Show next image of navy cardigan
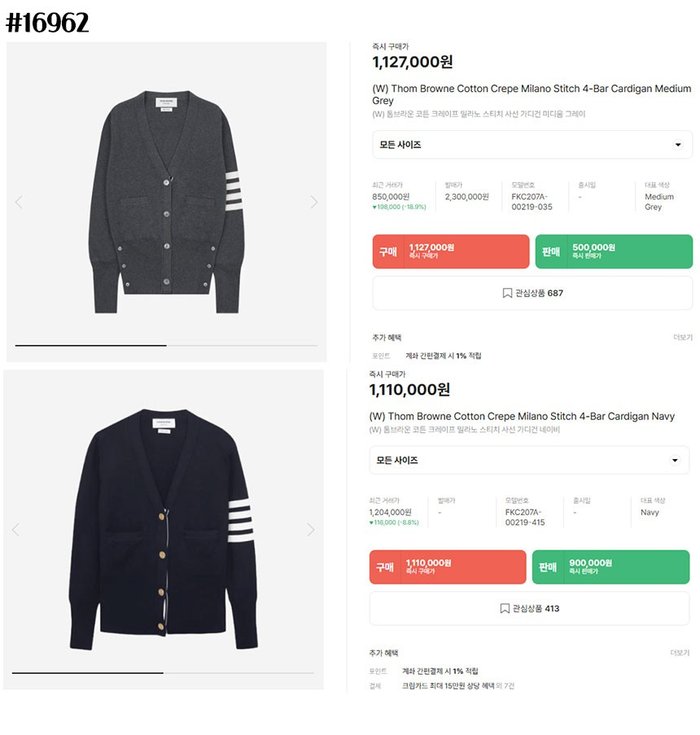Image resolution: width=700 pixels, height=735 pixels. pyautogui.click(x=310, y=530)
